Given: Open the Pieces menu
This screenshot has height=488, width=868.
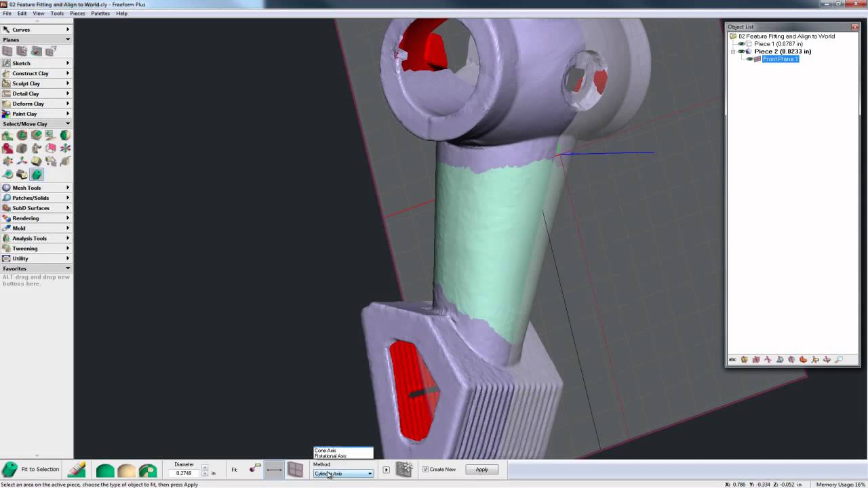Looking at the screenshot, I should 77,14.
